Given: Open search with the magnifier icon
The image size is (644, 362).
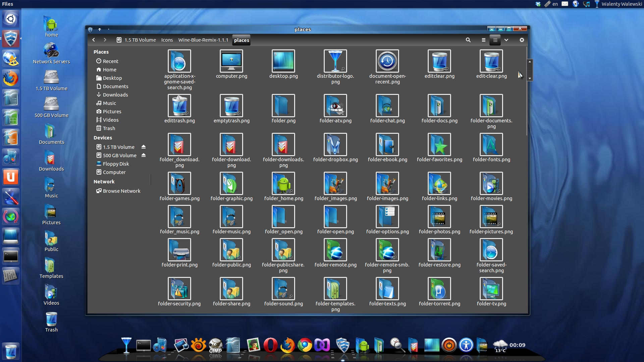Looking at the screenshot, I should (468, 40).
